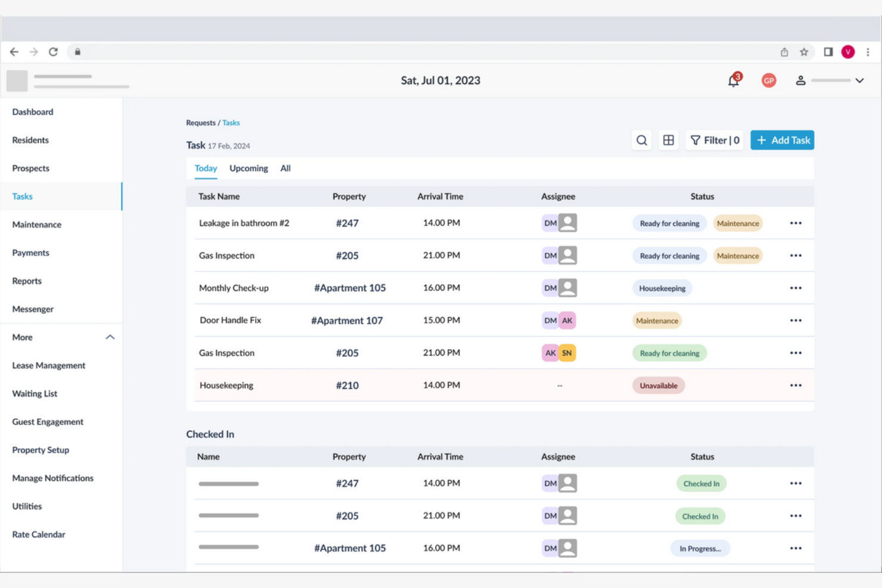Viewport: 882px width, 588px height.
Task: Click the In Progress status chip for Apartment 105
Action: [x=700, y=548]
